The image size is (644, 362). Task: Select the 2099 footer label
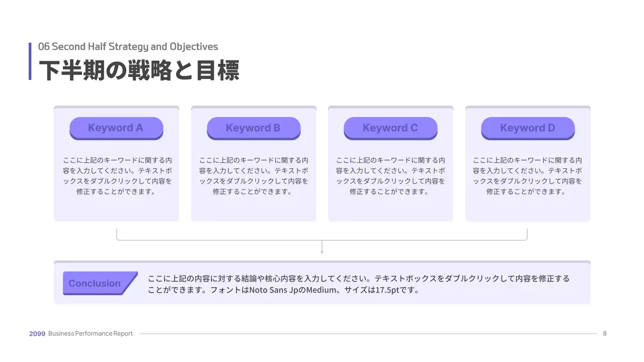click(36, 333)
